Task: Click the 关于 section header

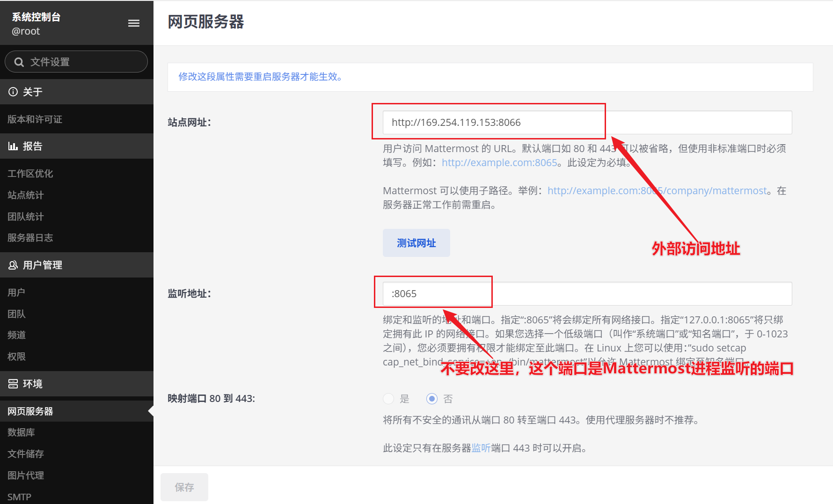Action: pos(77,92)
